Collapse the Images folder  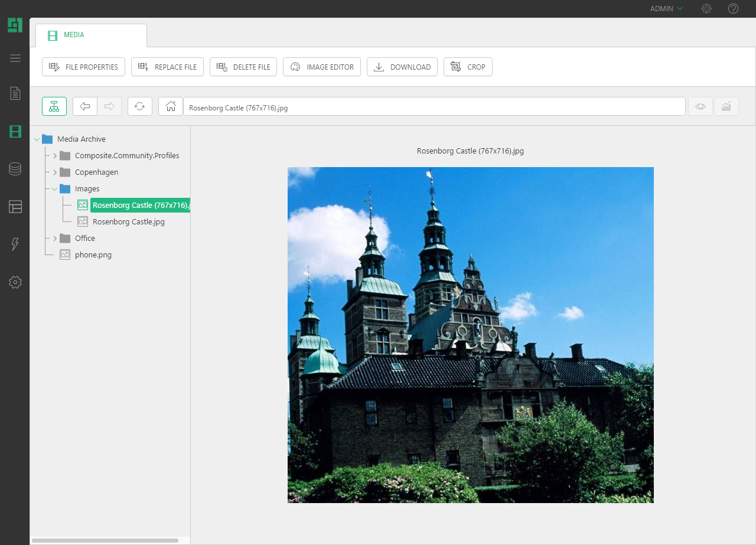click(55, 189)
